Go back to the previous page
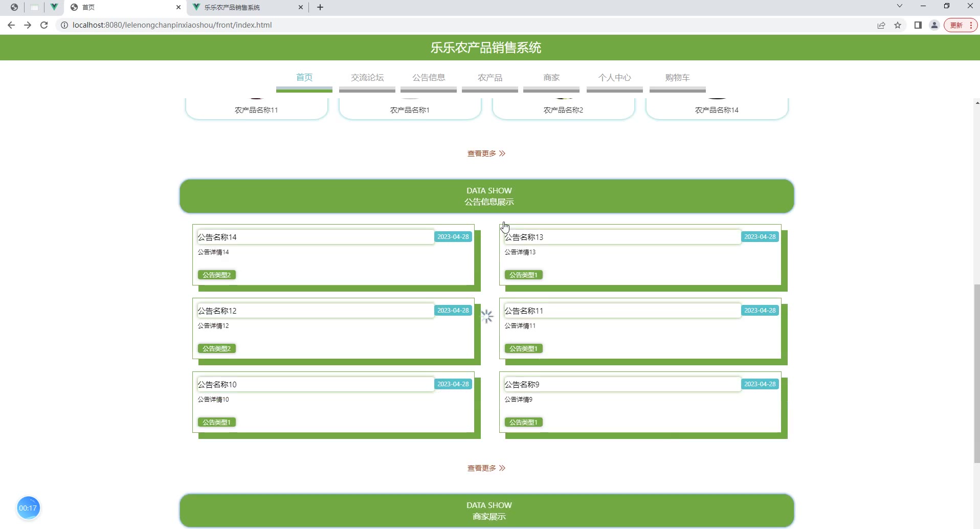 coord(11,25)
